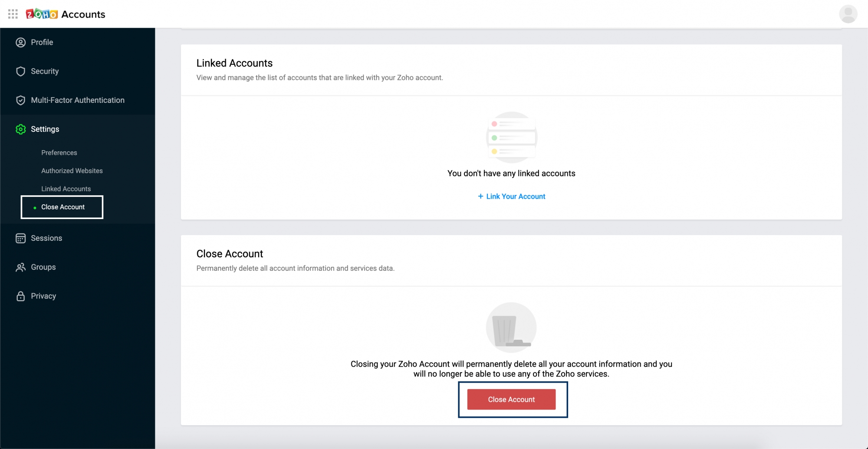Open Preferences under Settings
Viewport: 868px width, 449px height.
[59, 153]
